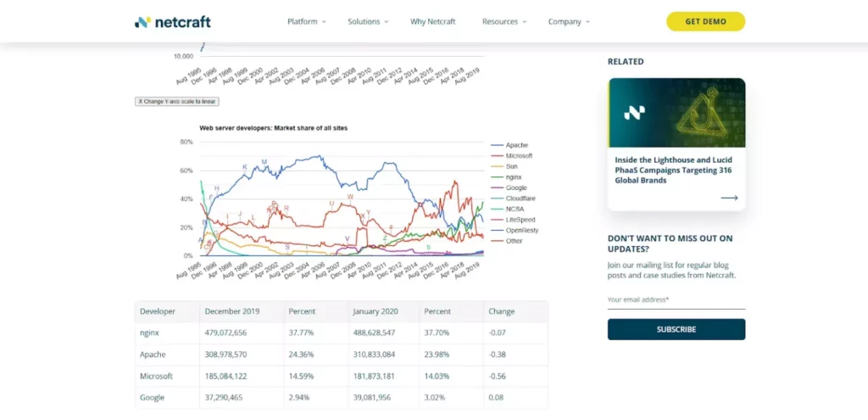Image resolution: width=868 pixels, height=420 pixels.
Task: Toggle the Microsoft series in the chart legend
Action: (519, 156)
